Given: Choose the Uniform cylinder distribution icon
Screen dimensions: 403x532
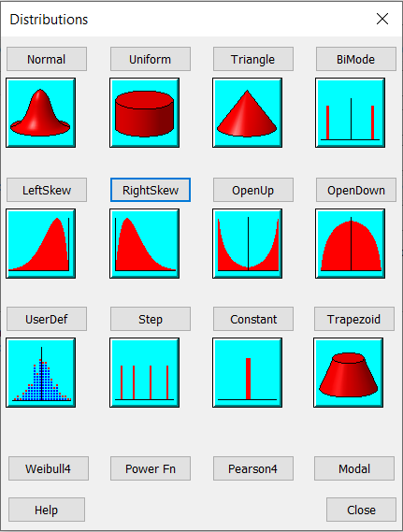Looking at the screenshot, I should point(145,112).
